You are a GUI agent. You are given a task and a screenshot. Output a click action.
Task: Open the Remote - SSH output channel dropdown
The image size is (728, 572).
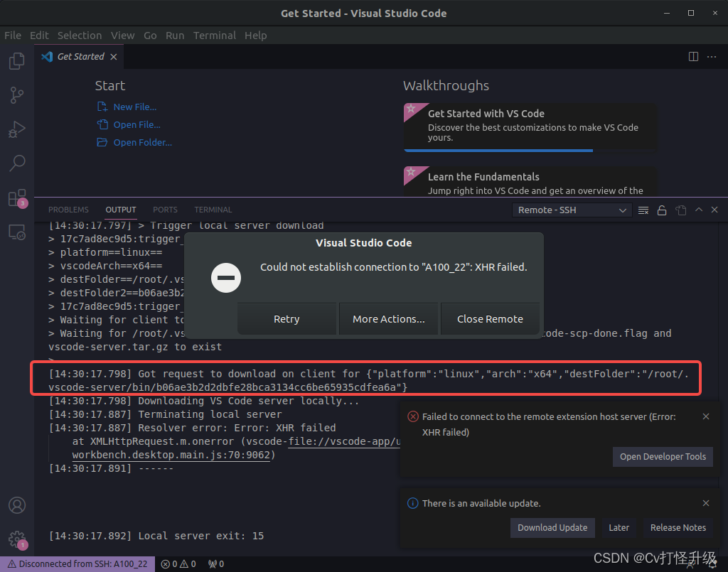point(572,210)
